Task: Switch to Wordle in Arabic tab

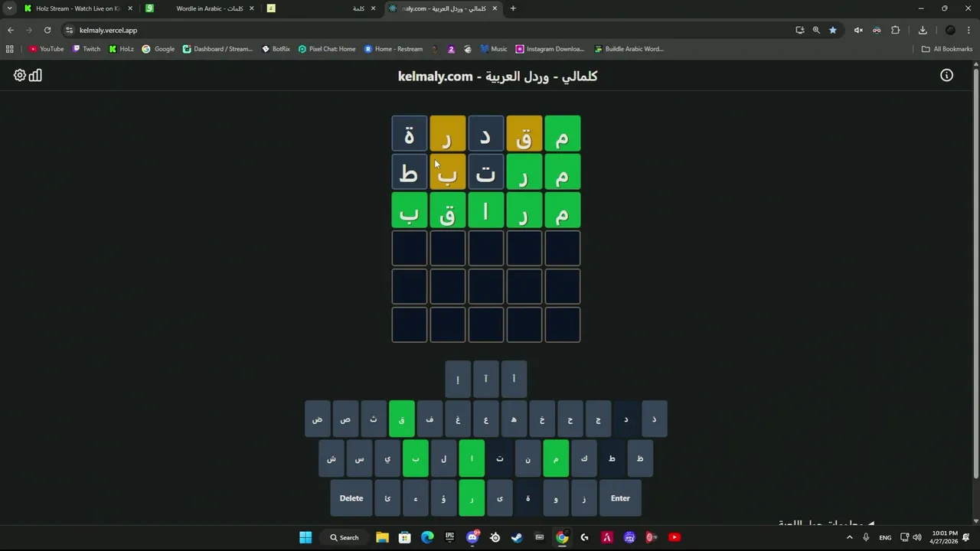Action: (x=201, y=8)
